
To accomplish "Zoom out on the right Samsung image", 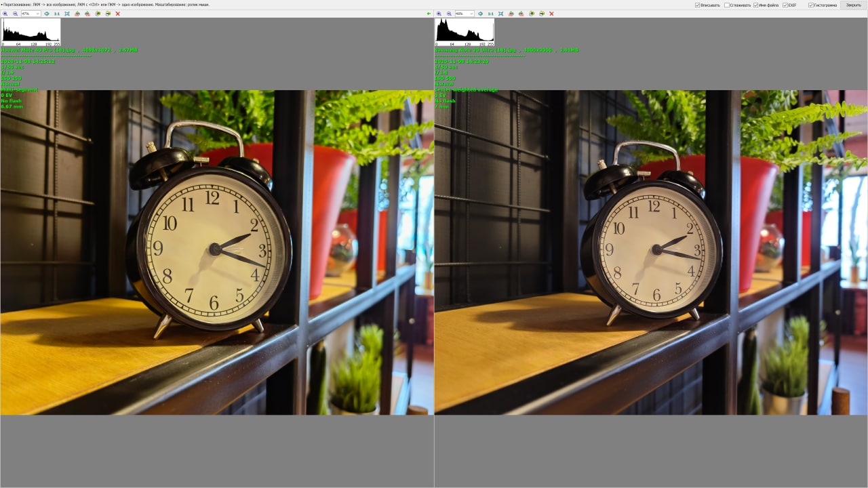I will pyautogui.click(x=449, y=14).
